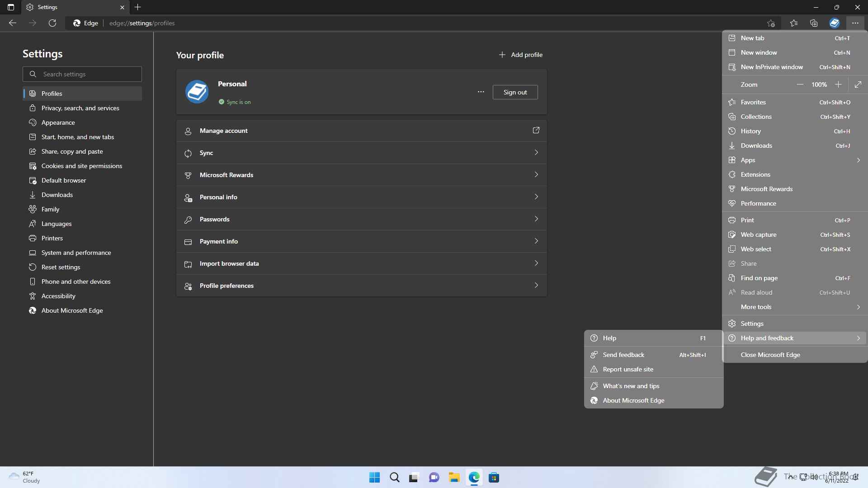Open About Microsoft Edge in submenu

tap(654, 400)
